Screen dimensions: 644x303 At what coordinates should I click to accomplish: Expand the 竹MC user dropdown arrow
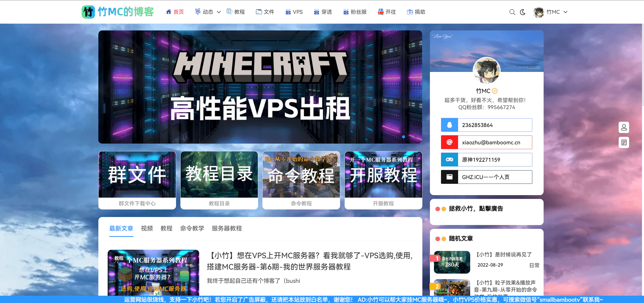tap(566, 12)
